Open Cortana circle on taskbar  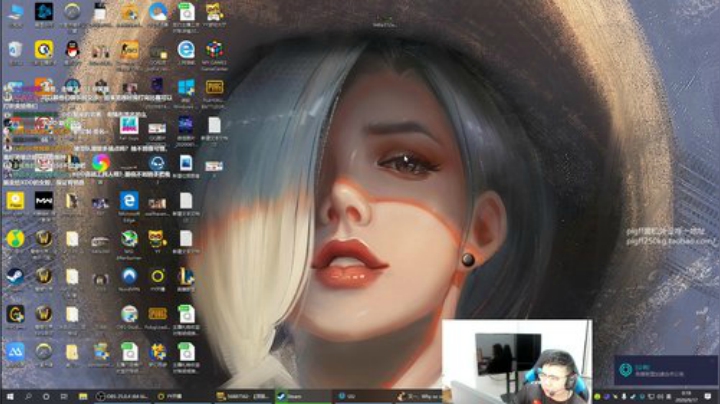pos(46,396)
